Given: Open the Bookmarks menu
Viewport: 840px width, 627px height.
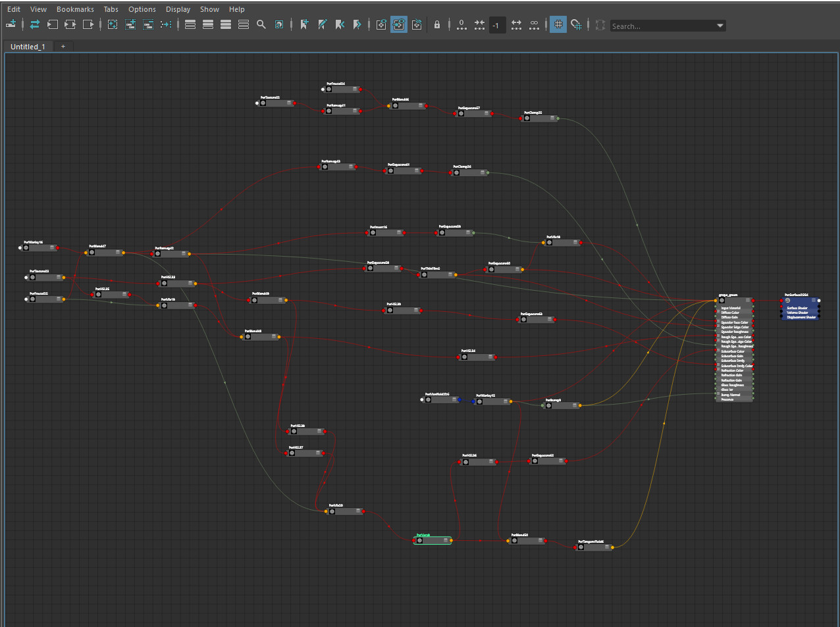Looking at the screenshot, I should tap(75, 9).
